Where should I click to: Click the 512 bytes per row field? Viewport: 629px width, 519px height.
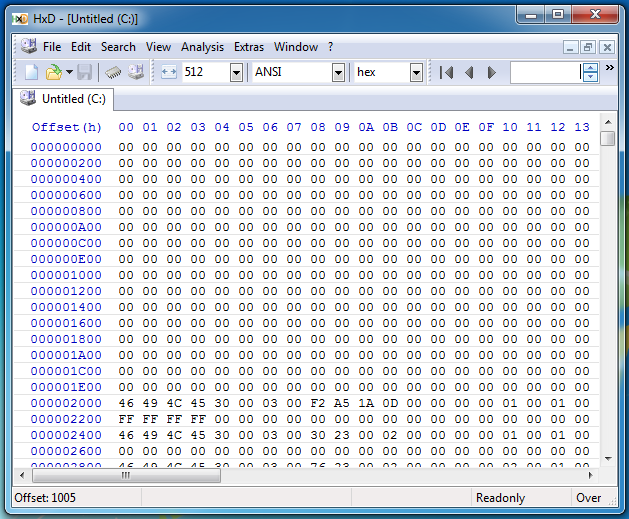(206, 72)
